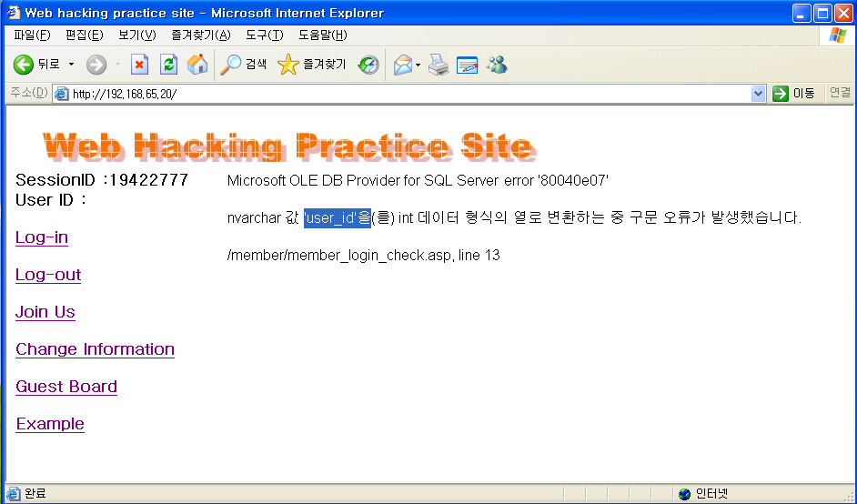Screen dimensions: 857x504
Task: Open the Help (도움말) menu
Action: [x=322, y=35]
